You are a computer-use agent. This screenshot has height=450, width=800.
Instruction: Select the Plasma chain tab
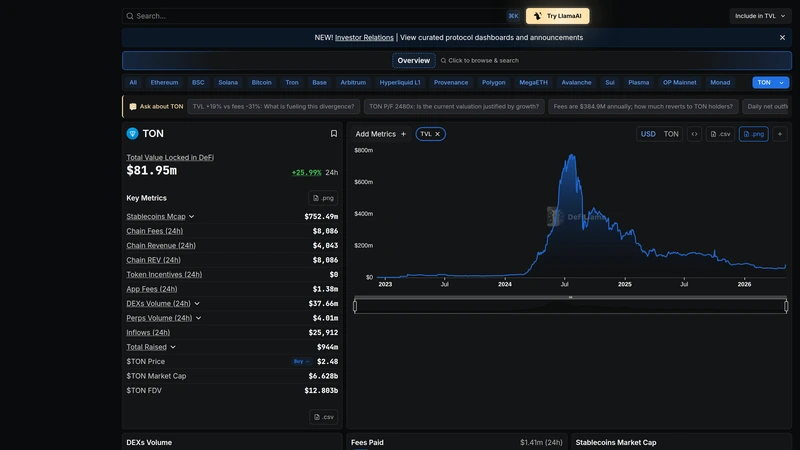pyautogui.click(x=638, y=83)
